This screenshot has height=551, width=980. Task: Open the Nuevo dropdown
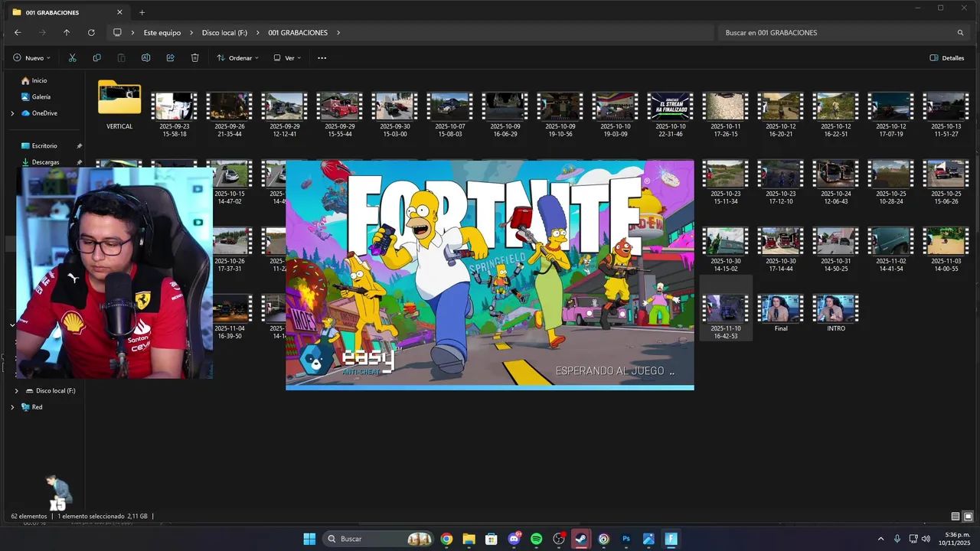tap(31, 58)
